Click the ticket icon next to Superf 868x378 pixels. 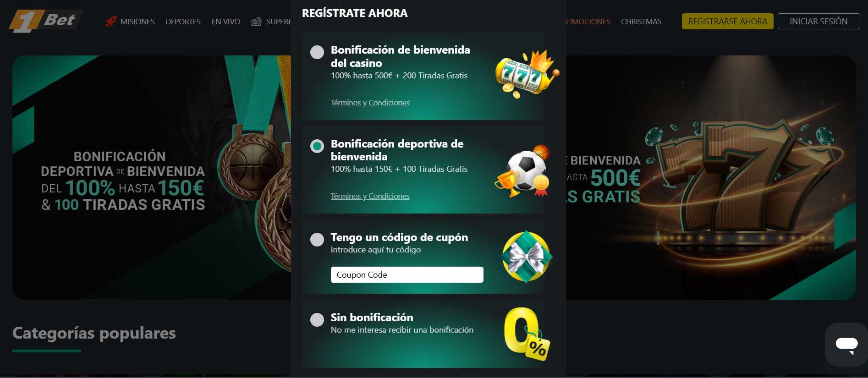[257, 21]
